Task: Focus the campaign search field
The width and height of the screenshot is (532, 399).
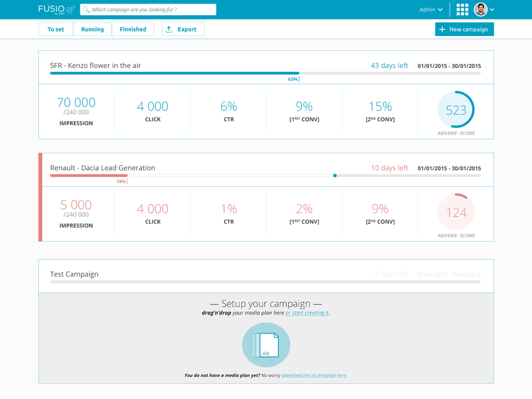Action: [x=148, y=9]
